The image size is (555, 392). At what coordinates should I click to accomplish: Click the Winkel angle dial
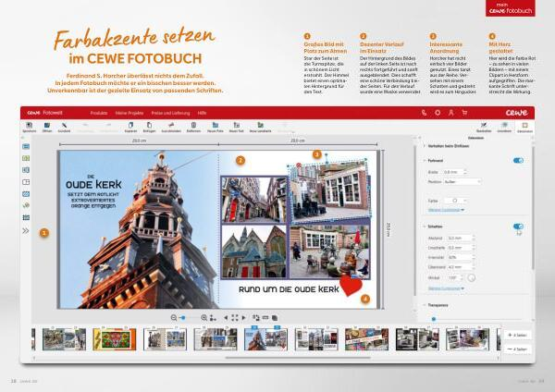471,278
